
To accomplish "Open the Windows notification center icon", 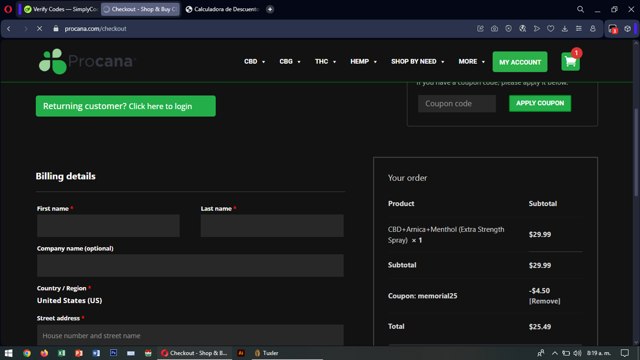I will click(x=625, y=353).
